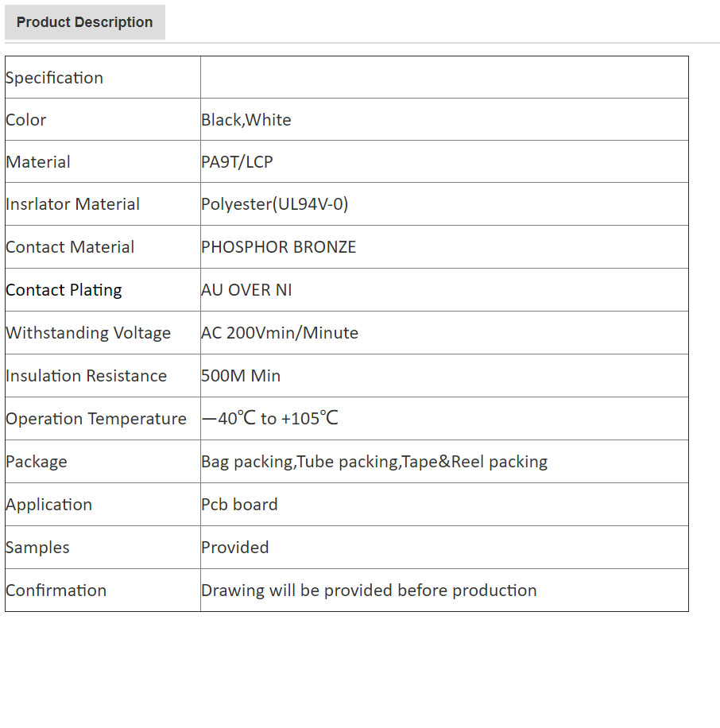Click the Contact Material label
This screenshot has width=720, height=728.
point(70,247)
